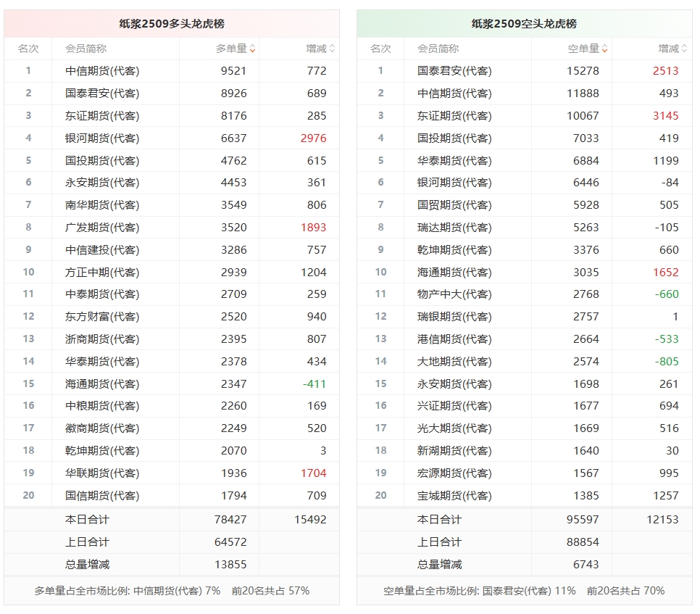Select 南华期货(代客) row
This screenshot has height=614, width=700.
tap(172, 205)
